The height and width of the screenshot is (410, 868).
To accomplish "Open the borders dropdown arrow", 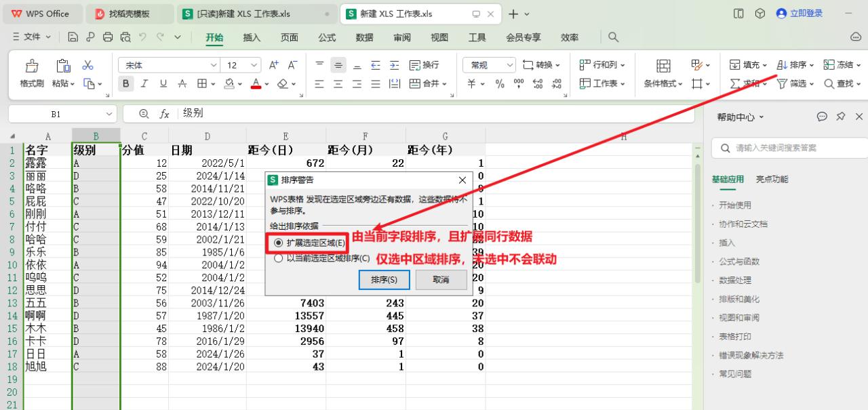I will (212, 84).
